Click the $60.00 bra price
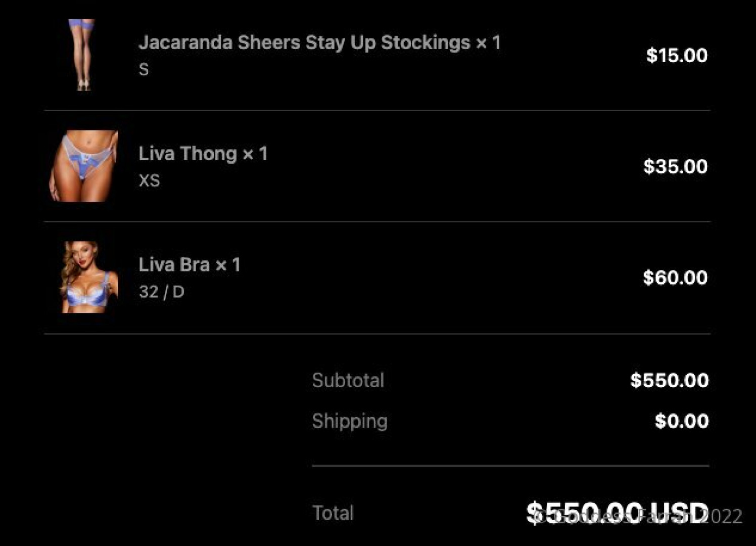Image resolution: width=756 pixels, height=546 pixels. click(x=675, y=278)
